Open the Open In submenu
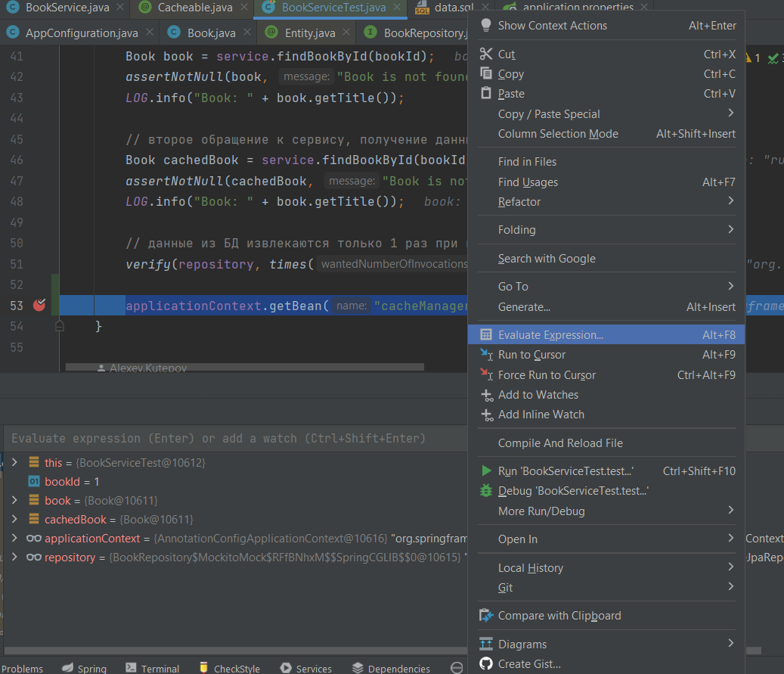Image resolution: width=784 pixels, height=674 pixels. click(x=606, y=539)
